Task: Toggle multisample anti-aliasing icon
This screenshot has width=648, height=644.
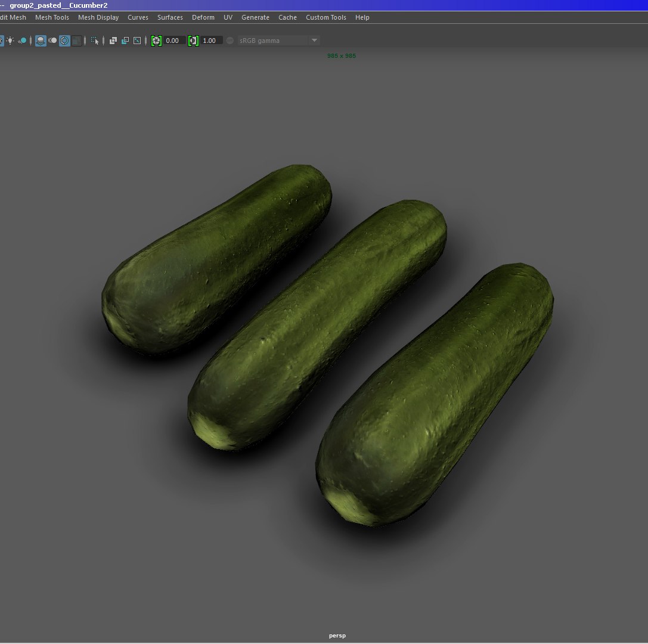Action: click(x=64, y=41)
